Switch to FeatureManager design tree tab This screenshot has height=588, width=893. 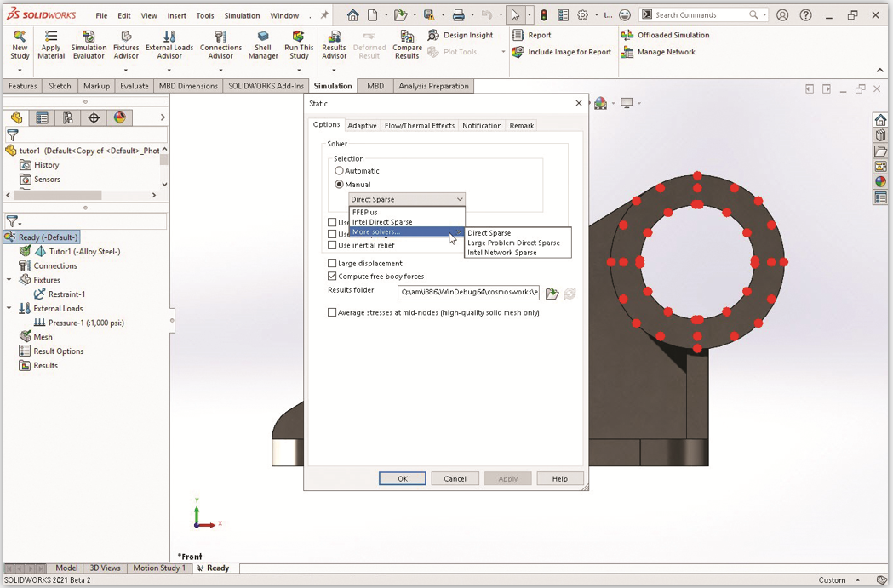coord(16,117)
